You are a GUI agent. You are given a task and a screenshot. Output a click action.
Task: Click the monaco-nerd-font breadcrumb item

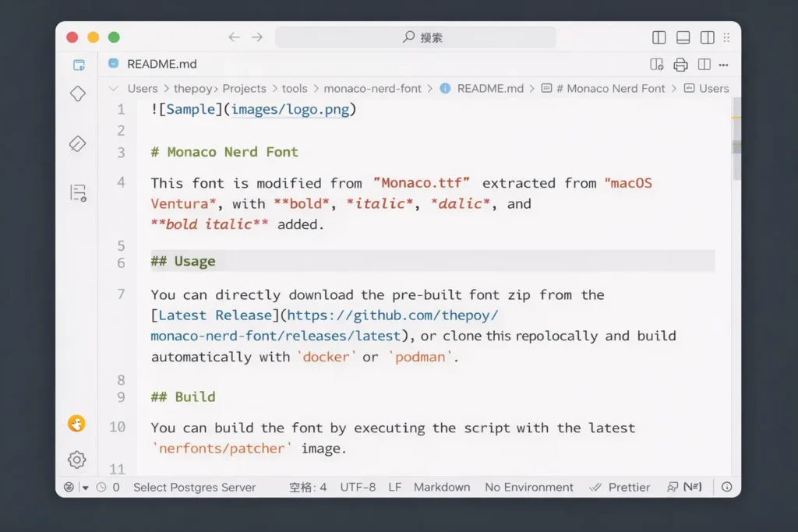coord(372,89)
